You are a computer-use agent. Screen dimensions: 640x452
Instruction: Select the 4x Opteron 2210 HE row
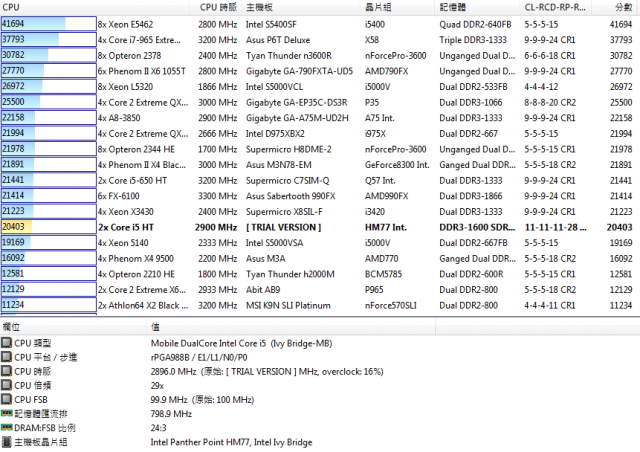coord(320,274)
